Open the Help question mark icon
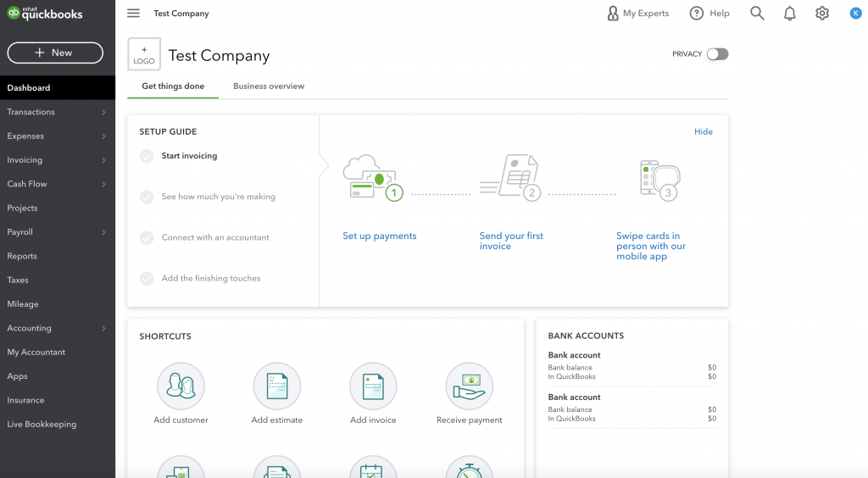This screenshot has height=478, width=868. 697,14
